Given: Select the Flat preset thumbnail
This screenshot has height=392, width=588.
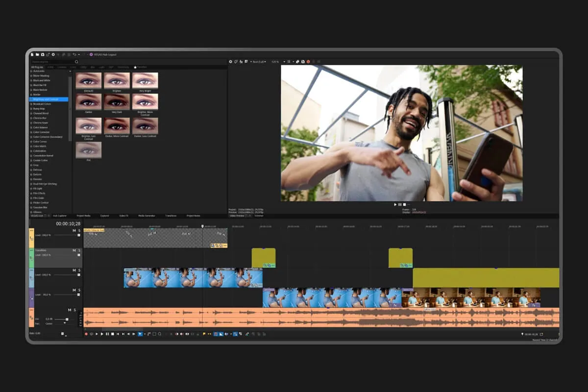Looking at the screenshot, I should pyautogui.click(x=89, y=150).
